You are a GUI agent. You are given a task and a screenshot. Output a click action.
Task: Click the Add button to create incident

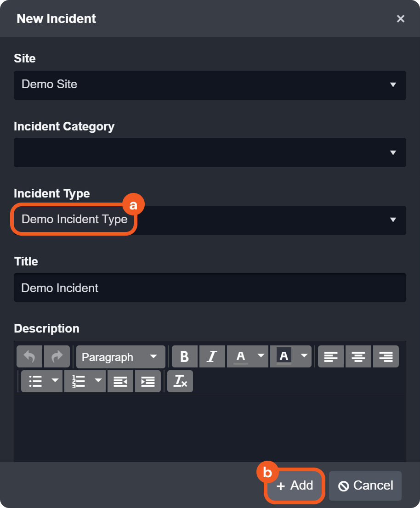point(295,485)
